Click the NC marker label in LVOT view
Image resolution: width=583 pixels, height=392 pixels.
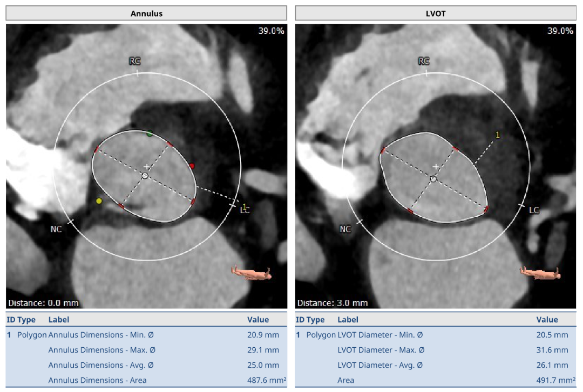pos(345,229)
